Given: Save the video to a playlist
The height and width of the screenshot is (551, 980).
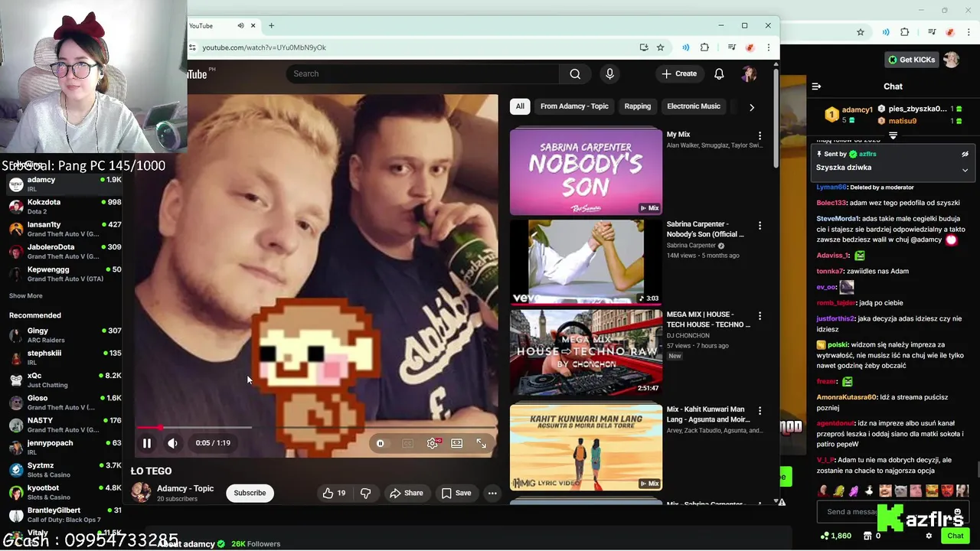Looking at the screenshot, I should pos(456,494).
